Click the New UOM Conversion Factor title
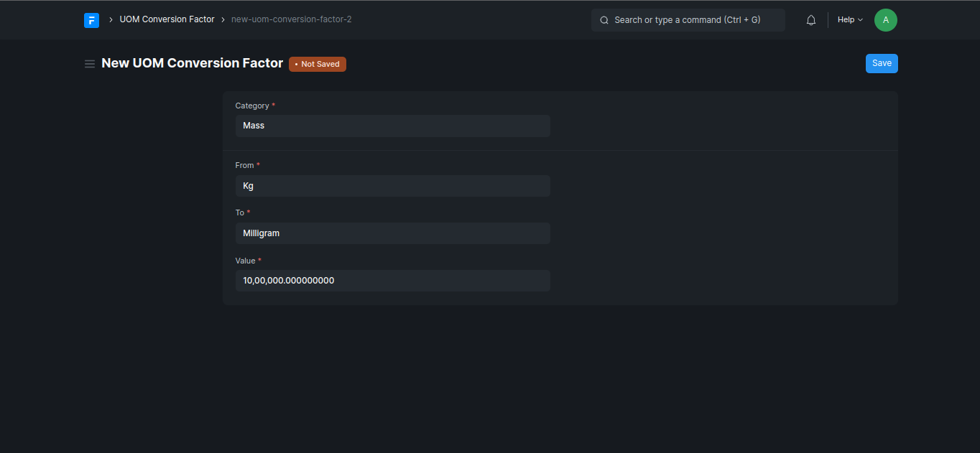Viewport: 980px width, 453px height. coord(193,63)
